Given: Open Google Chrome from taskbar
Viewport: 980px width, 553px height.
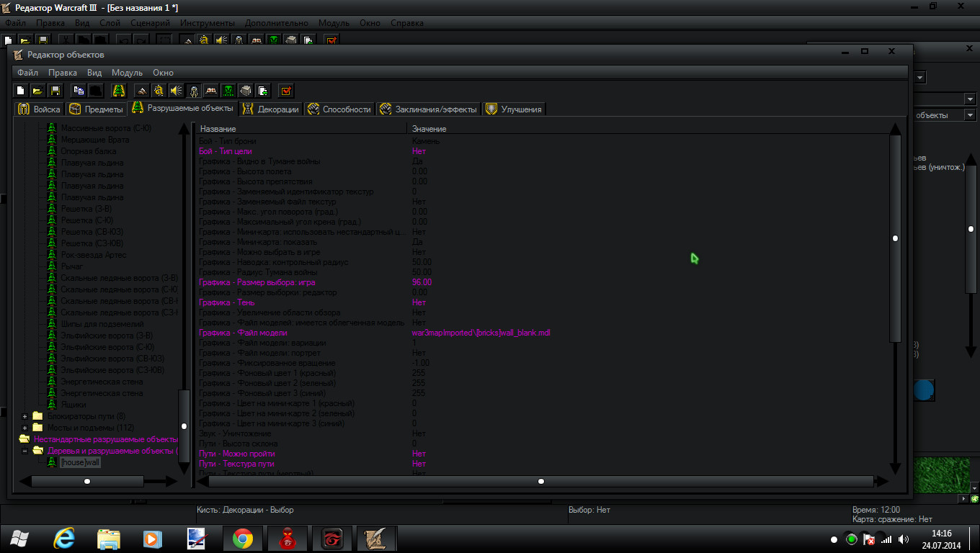Looking at the screenshot, I should (242, 539).
